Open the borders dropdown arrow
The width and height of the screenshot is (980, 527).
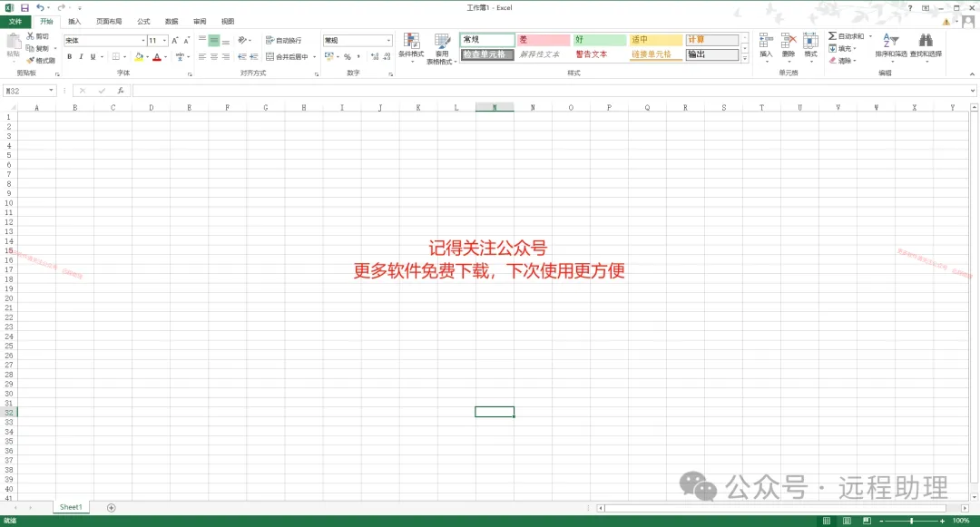tap(125, 56)
